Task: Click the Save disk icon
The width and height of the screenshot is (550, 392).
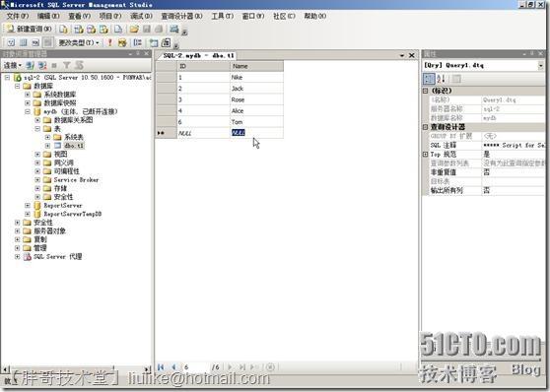Action: click(x=147, y=30)
